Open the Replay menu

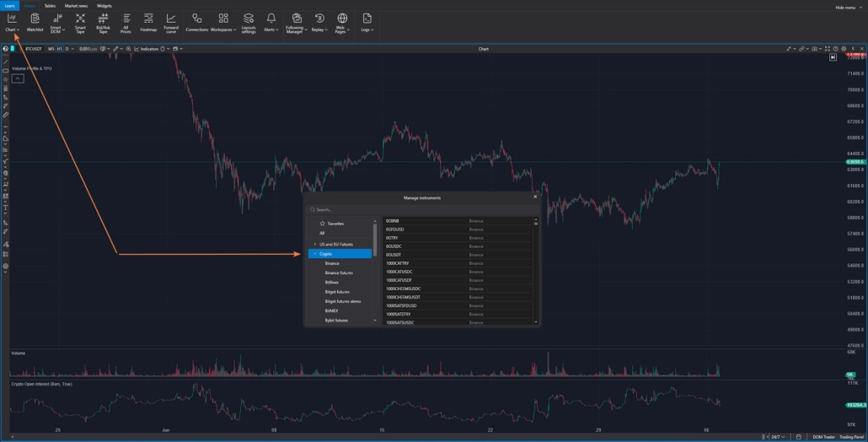point(319,23)
